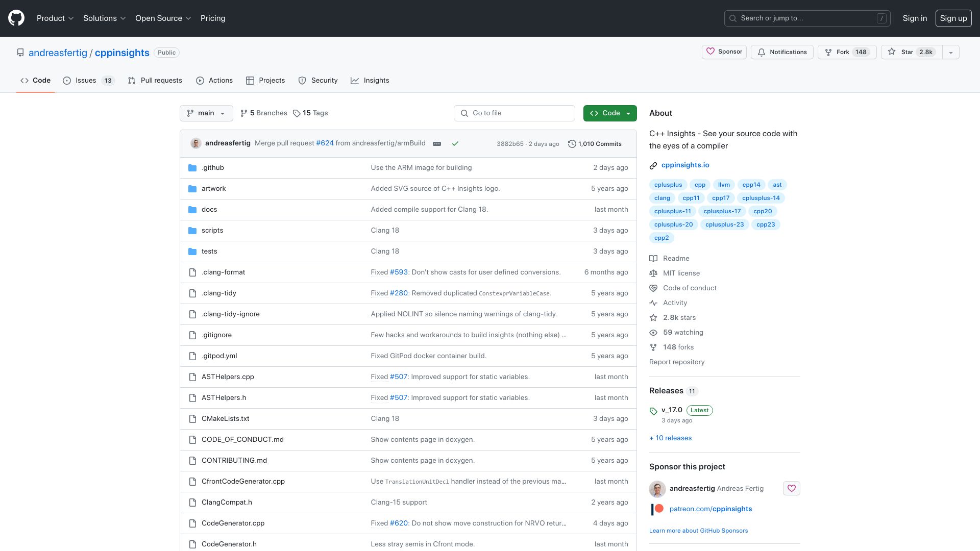Click the docs folder icon
The image size is (980, 551).
(x=192, y=210)
